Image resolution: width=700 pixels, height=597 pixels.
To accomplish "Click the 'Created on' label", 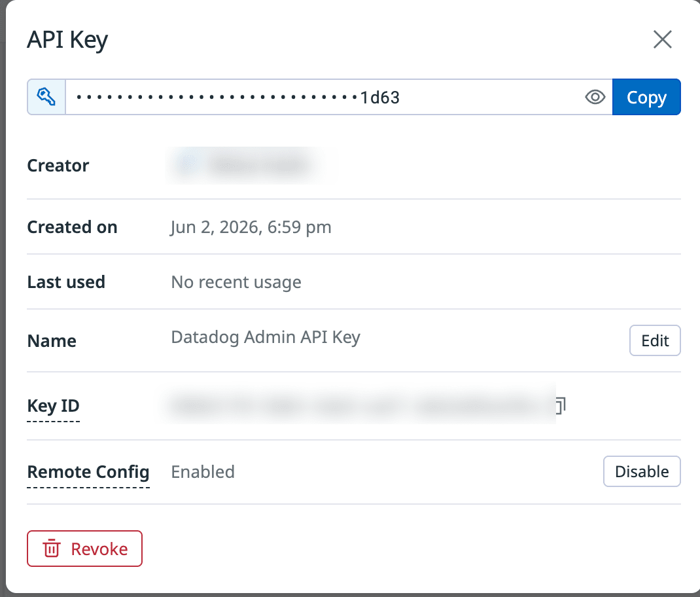I will [x=73, y=227].
